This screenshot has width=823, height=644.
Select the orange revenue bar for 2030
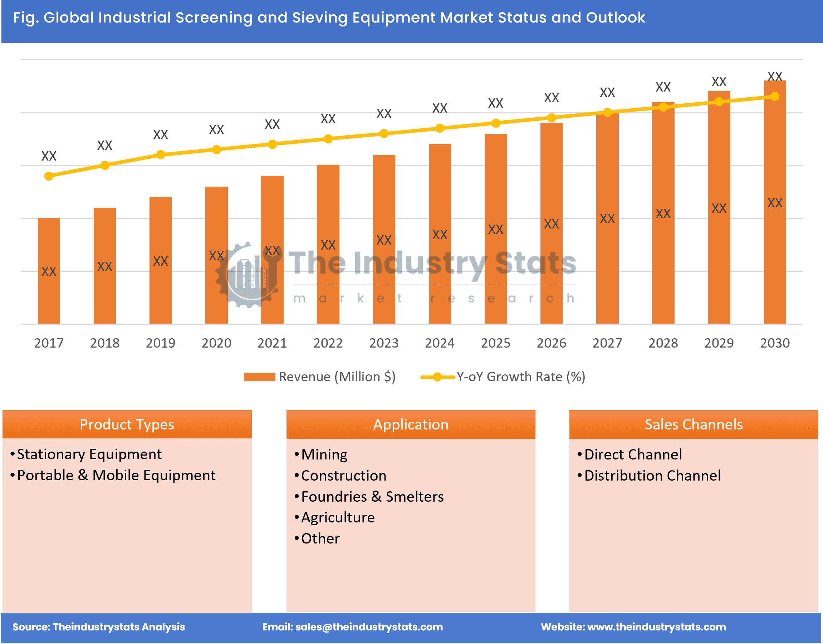[x=775, y=202]
